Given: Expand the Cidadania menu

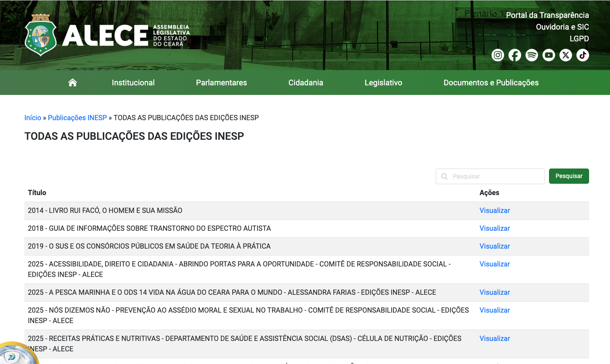Looking at the screenshot, I should coord(306,83).
